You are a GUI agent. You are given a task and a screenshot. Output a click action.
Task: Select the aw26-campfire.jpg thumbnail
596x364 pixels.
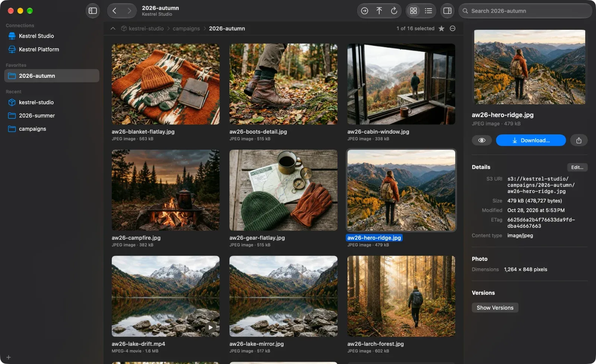(166, 190)
